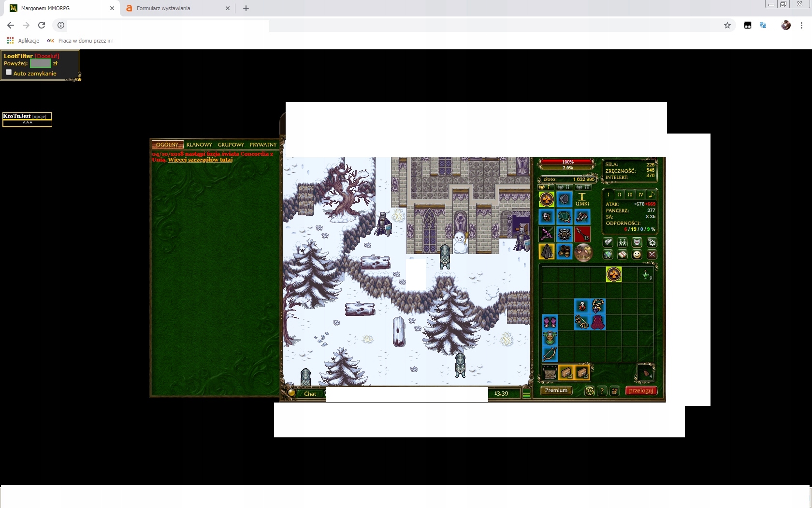Image resolution: width=812 pixels, height=508 pixels.
Task: Click the LootFilter Powyżej value field
Action: (x=40, y=63)
